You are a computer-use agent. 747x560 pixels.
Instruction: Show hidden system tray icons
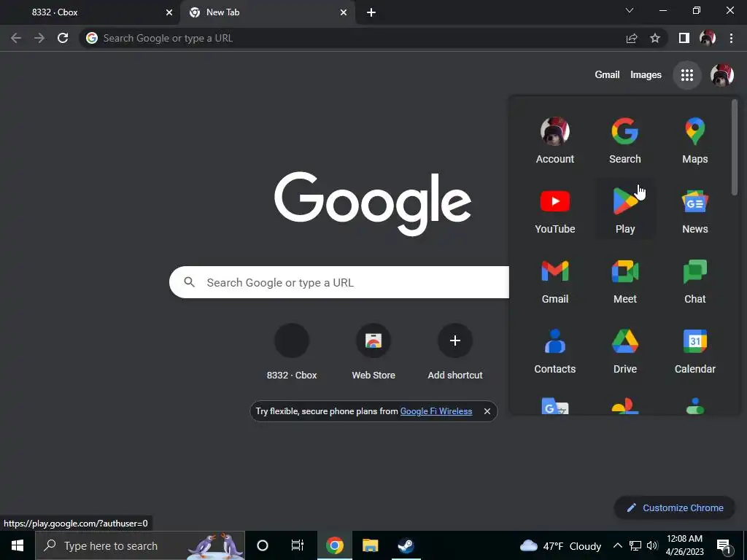click(617, 545)
